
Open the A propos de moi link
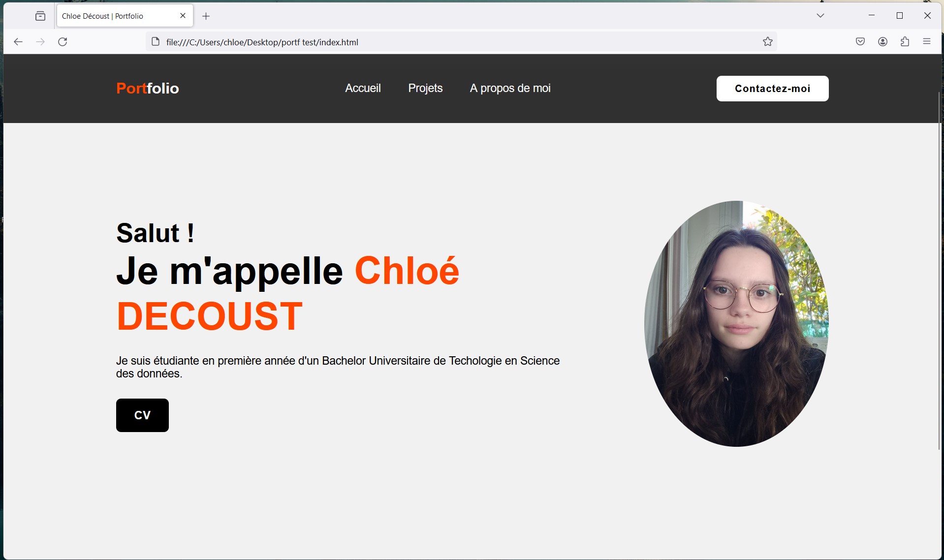click(x=510, y=88)
